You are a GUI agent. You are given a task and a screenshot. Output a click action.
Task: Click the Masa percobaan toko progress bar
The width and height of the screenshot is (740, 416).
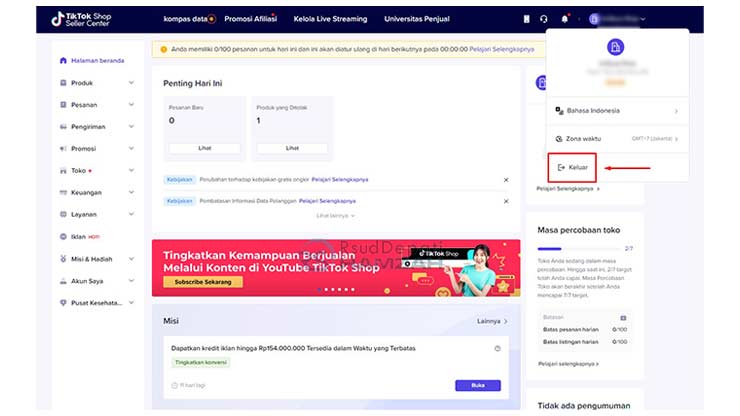point(579,248)
